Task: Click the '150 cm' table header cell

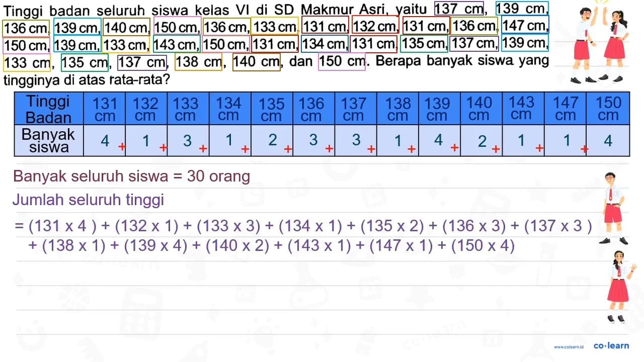Action: pyautogui.click(x=608, y=109)
